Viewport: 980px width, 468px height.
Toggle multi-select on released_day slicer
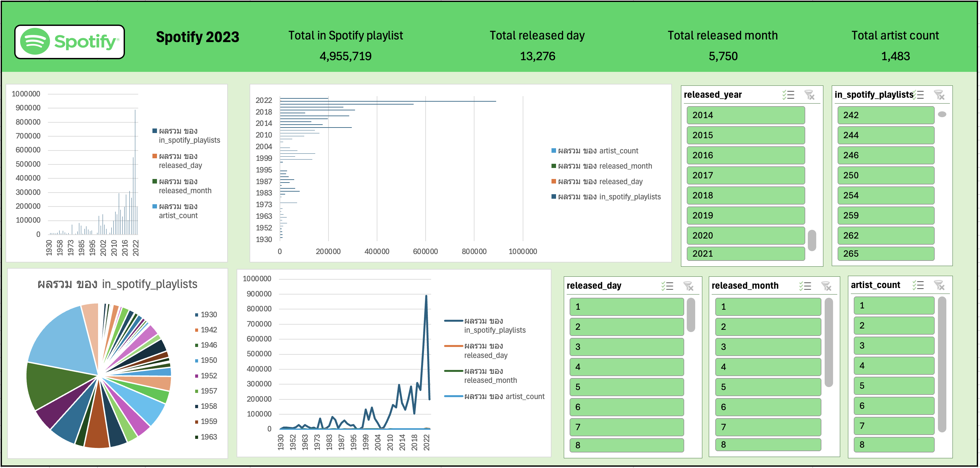[x=667, y=286]
